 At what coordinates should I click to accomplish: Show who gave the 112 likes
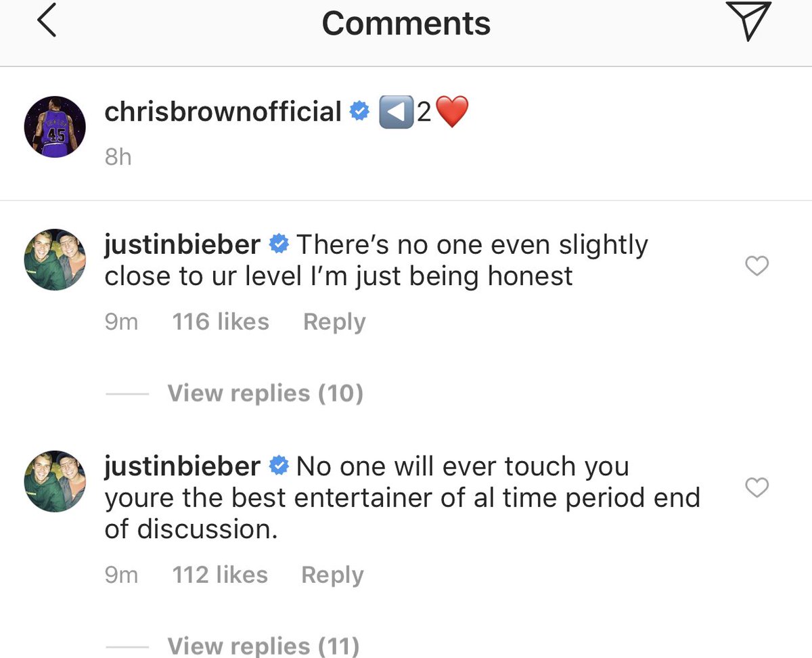click(x=220, y=575)
